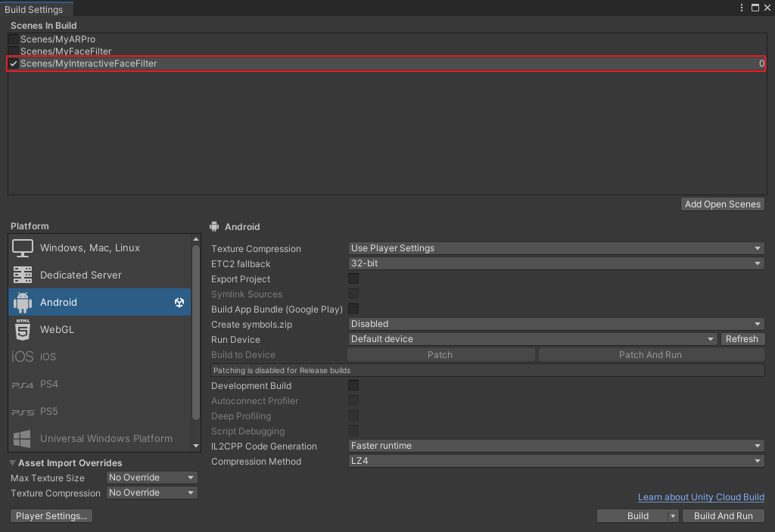Uncheck Scenes/MyInteractiveFaceFilter scene checkbox

coord(14,64)
